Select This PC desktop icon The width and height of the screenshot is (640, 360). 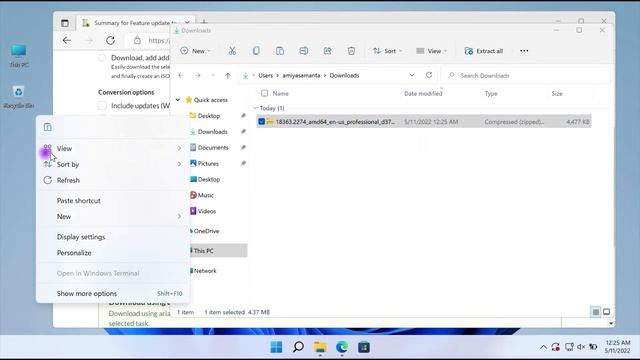(x=19, y=56)
